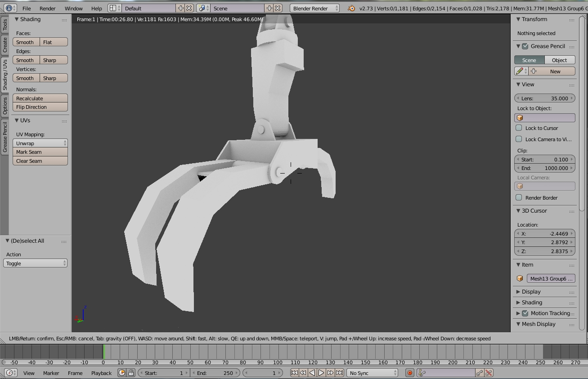This screenshot has height=379, width=588.
Task: Click the Blender logo icon in header
Action: point(351,8)
